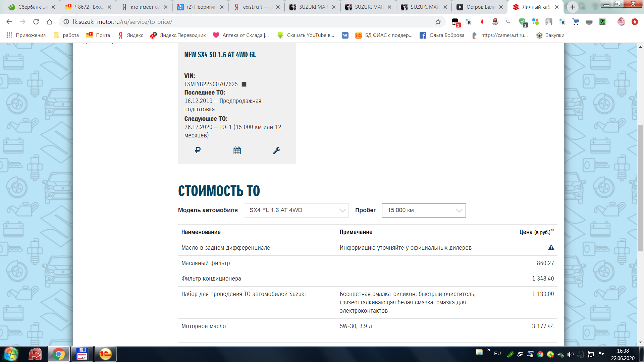This screenshot has width=644, height=362.
Task: Click the red extension icon at toolbar end
Action: tap(635, 22)
